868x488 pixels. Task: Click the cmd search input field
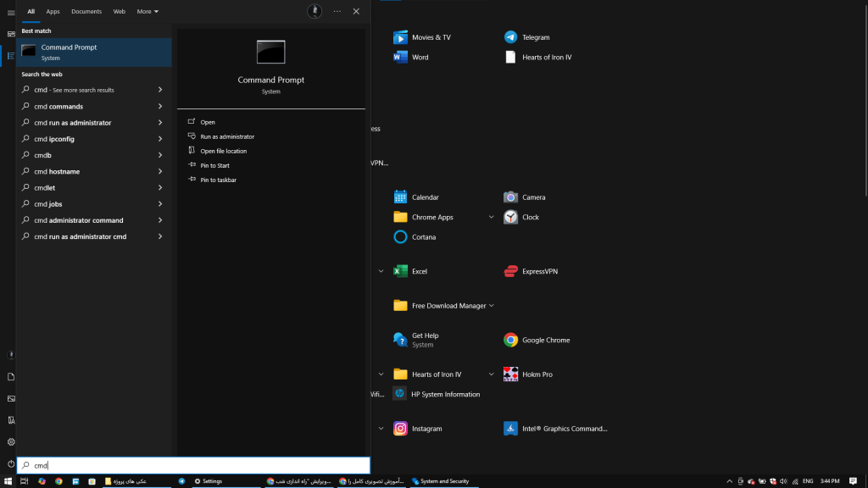193,465
